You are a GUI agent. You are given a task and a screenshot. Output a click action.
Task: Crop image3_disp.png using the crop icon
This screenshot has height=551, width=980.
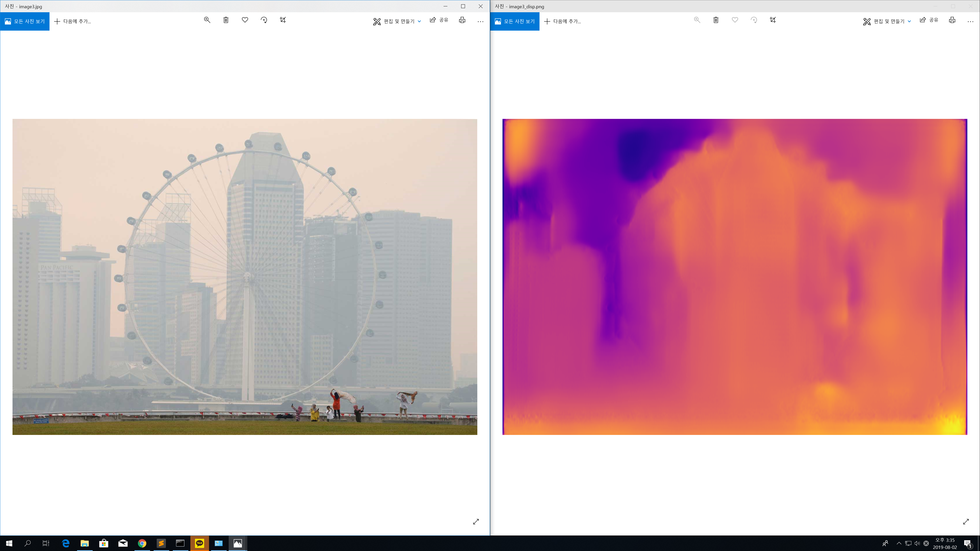(773, 20)
